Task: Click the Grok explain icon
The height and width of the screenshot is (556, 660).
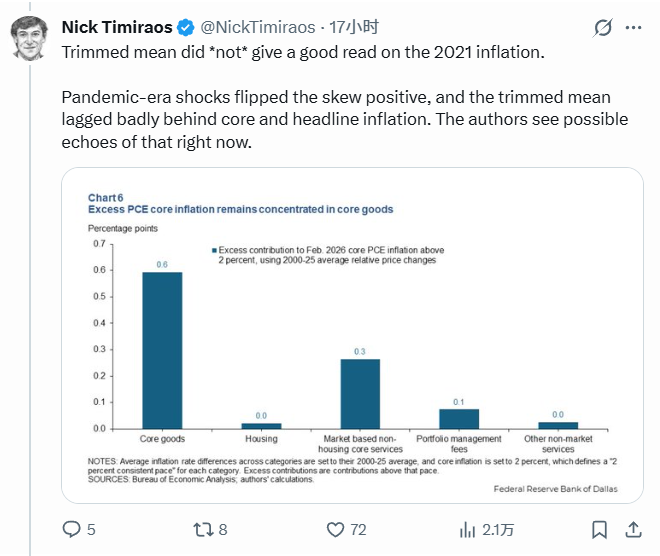Action: 603,28
